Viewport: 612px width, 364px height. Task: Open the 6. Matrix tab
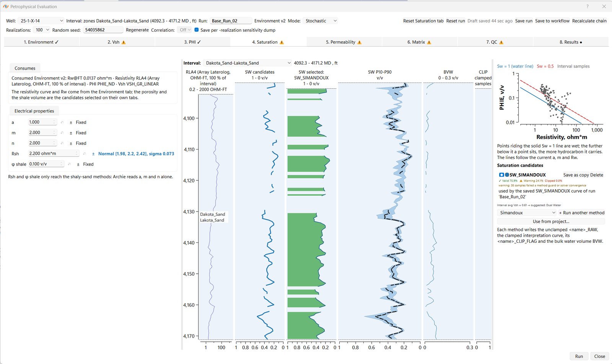tap(419, 42)
